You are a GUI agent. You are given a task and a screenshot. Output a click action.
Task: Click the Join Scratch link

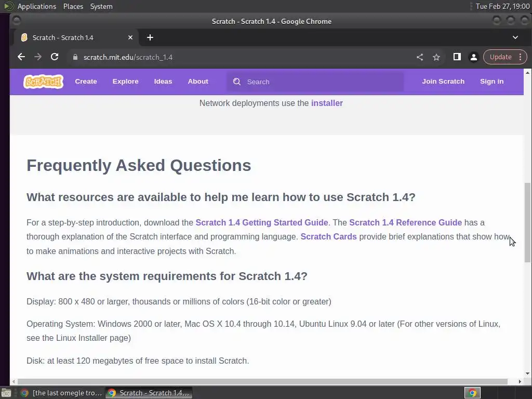[443, 82]
